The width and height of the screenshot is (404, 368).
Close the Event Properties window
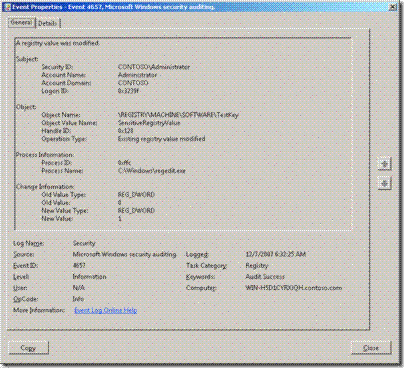click(393, 7)
